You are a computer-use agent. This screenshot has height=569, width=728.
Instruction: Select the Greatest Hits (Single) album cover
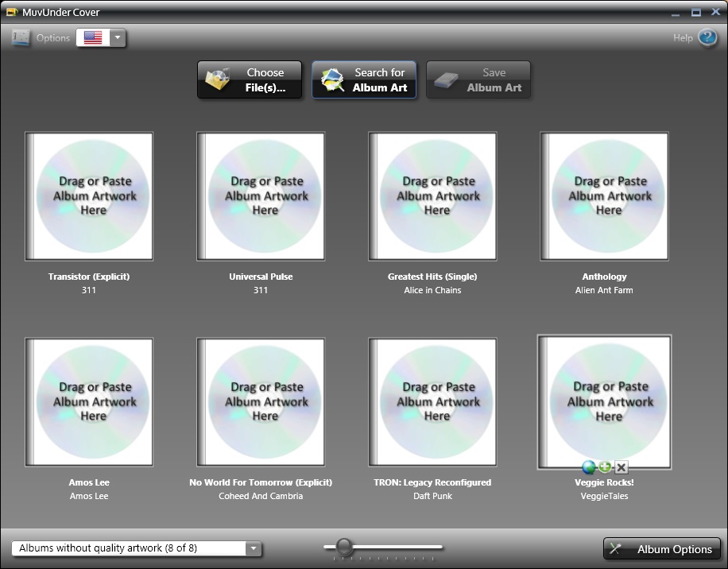pos(432,196)
